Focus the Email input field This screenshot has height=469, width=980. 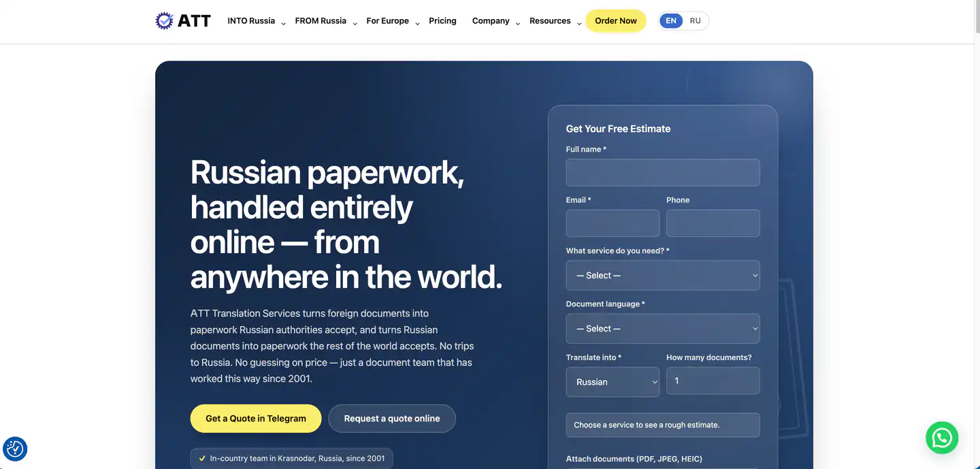point(612,223)
